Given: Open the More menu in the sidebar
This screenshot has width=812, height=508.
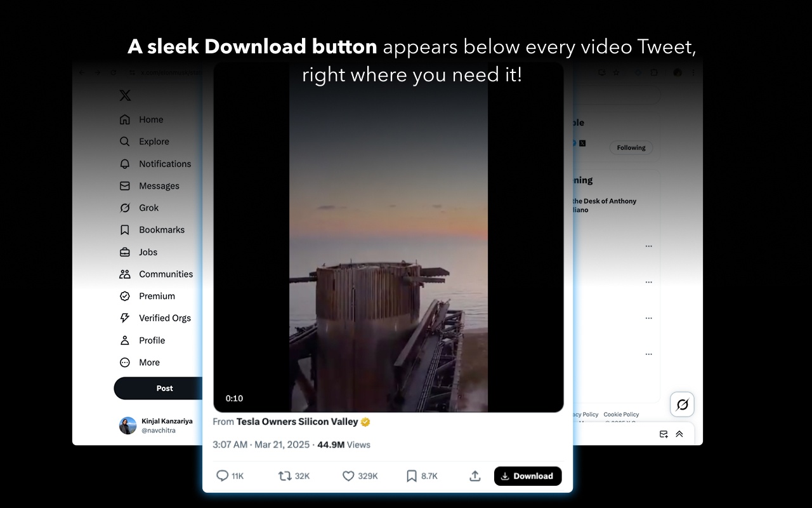Looking at the screenshot, I should (140, 363).
